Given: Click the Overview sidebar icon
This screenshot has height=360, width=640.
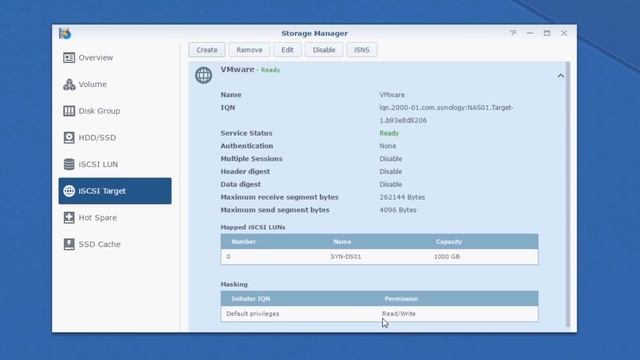Looking at the screenshot, I should pos(69,58).
